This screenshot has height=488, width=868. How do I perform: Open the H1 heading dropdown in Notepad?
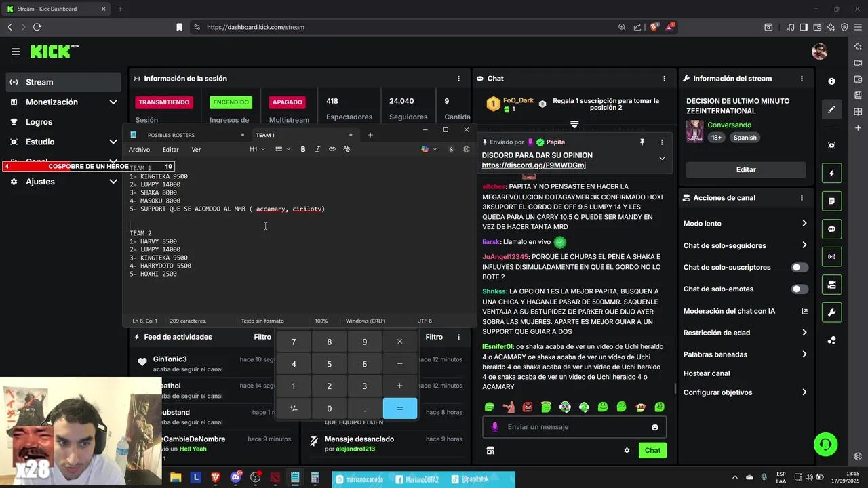point(256,149)
